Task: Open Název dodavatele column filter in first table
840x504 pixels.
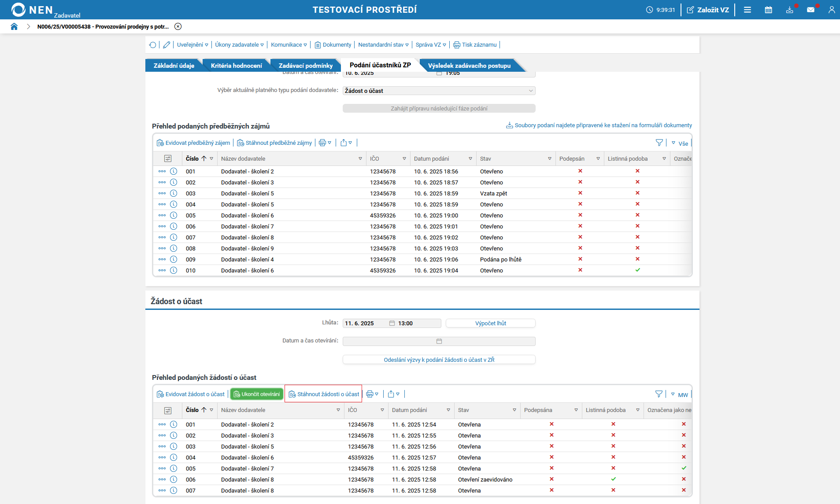Action: tap(360, 159)
